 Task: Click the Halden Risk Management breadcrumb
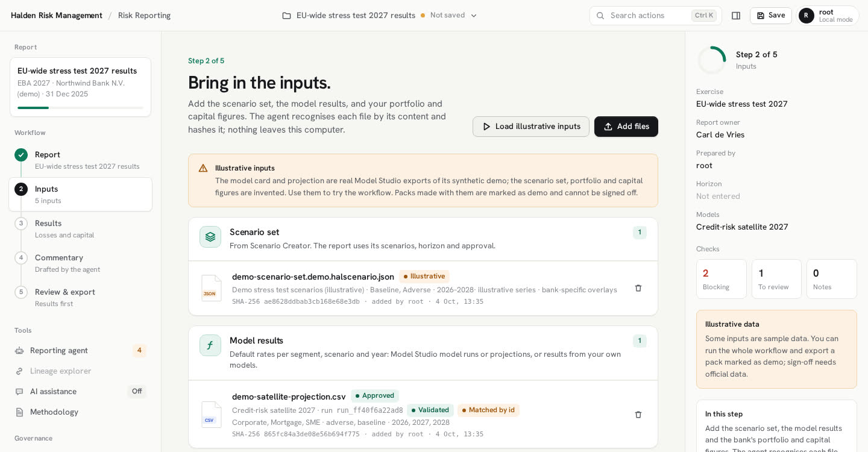click(x=57, y=16)
